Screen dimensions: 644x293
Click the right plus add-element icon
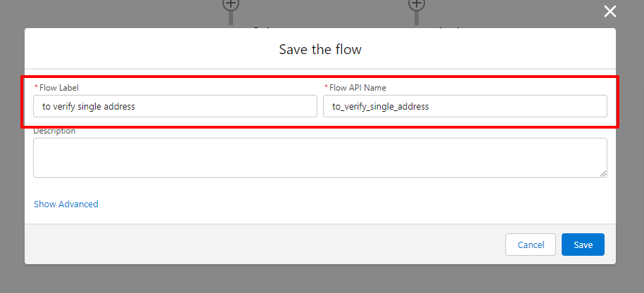(417, 4)
